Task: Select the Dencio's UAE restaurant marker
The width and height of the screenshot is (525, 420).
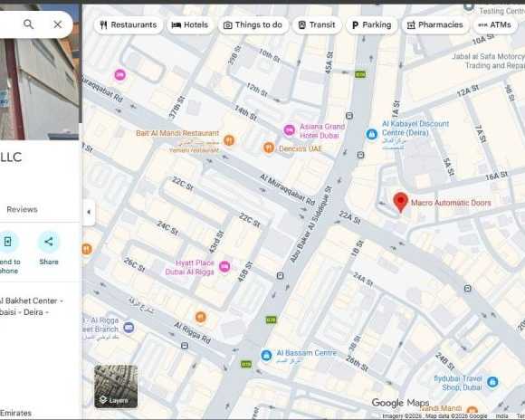Action: point(269,148)
